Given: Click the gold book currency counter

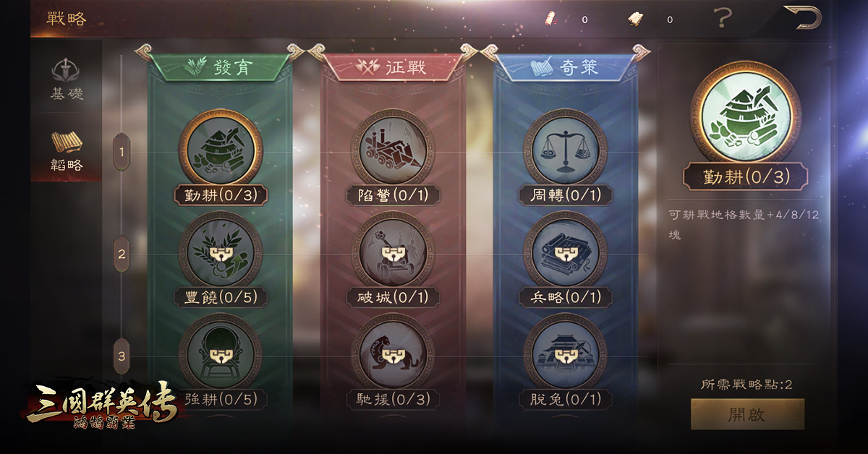Looking at the screenshot, I should [x=651, y=19].
